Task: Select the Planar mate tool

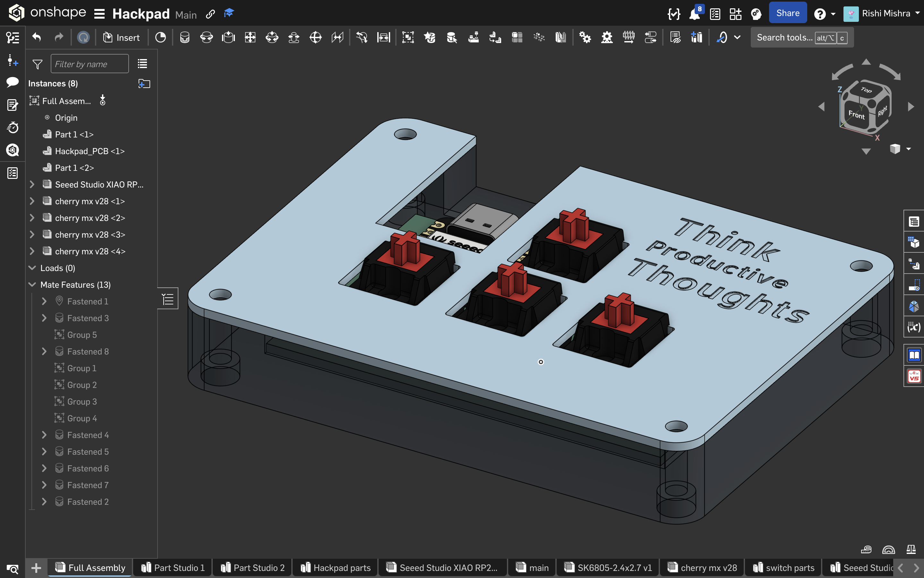Action: (250, 38)
